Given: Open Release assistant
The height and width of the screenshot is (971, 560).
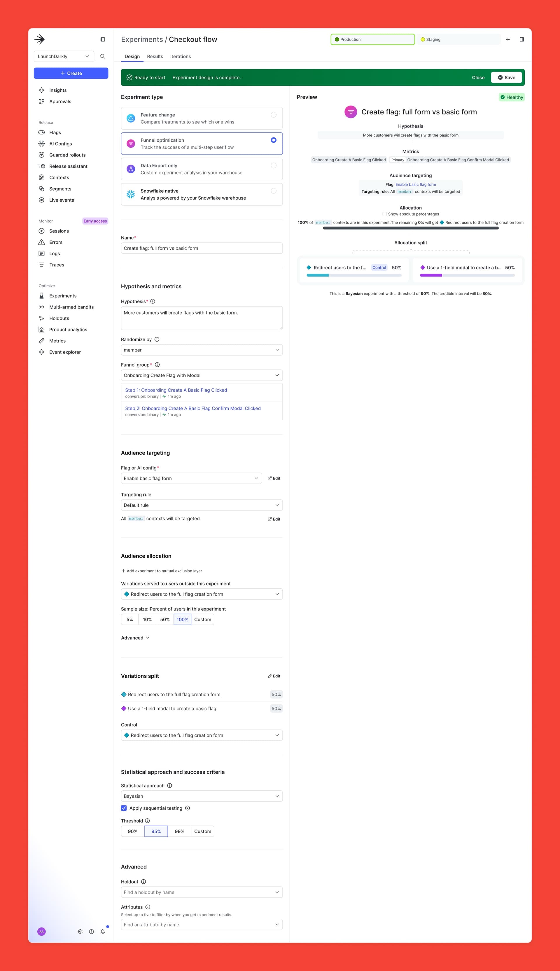Looking at the screenshot, I should [68, 166].
